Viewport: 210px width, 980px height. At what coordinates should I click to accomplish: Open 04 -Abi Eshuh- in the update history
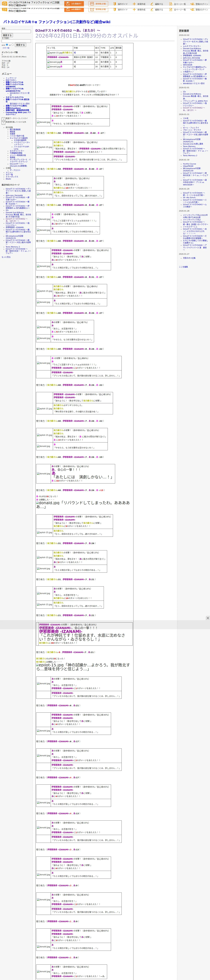point(189,197)
